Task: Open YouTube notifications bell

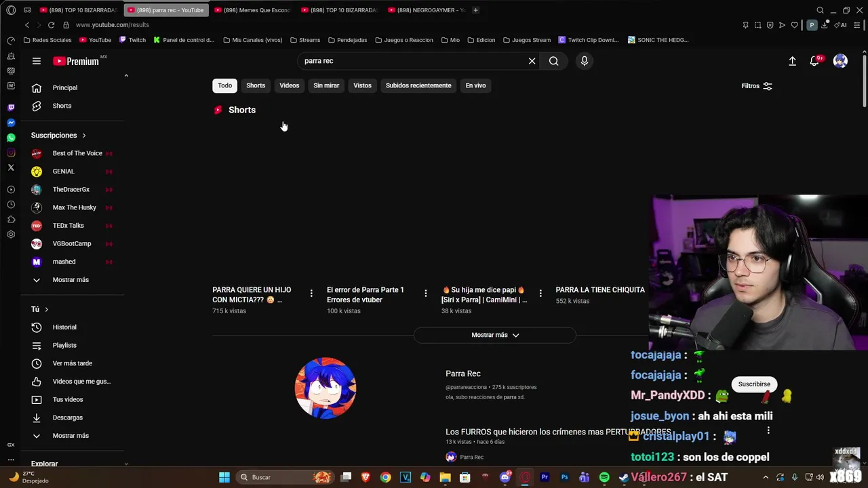Action: [x=815, y=61]
